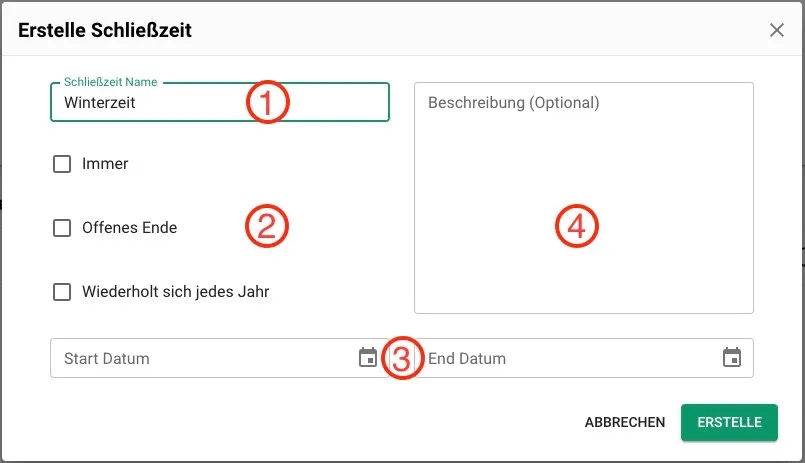Enable the Immer checkbox
This screenshot has width=805, height=463.
tap(62, 164)
